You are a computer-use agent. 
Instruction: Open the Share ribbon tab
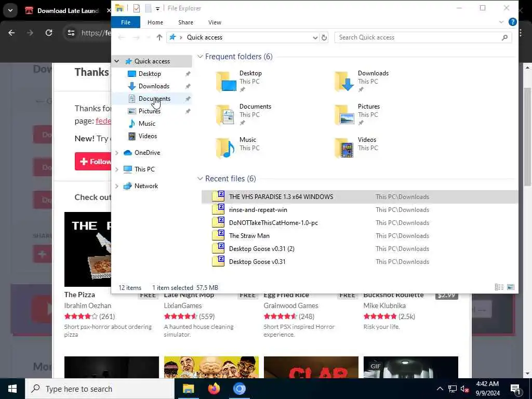pyautogui.click(x=185, y=22)
